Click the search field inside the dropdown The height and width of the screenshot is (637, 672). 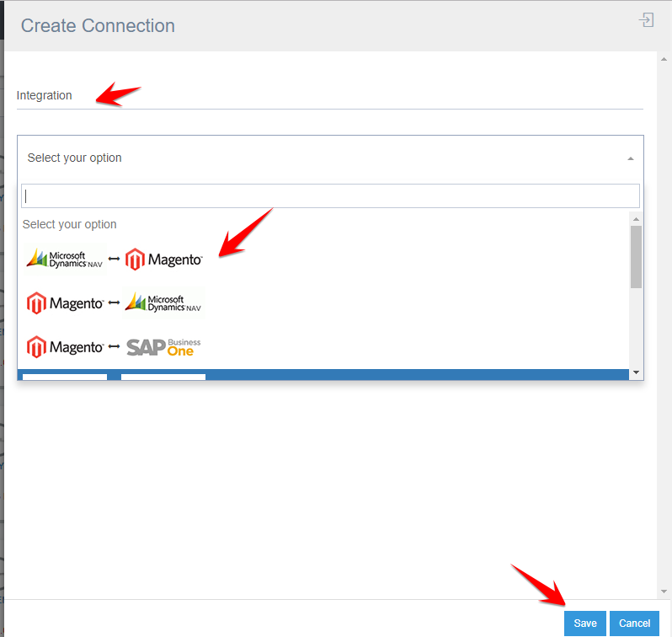tap(330, 196)
